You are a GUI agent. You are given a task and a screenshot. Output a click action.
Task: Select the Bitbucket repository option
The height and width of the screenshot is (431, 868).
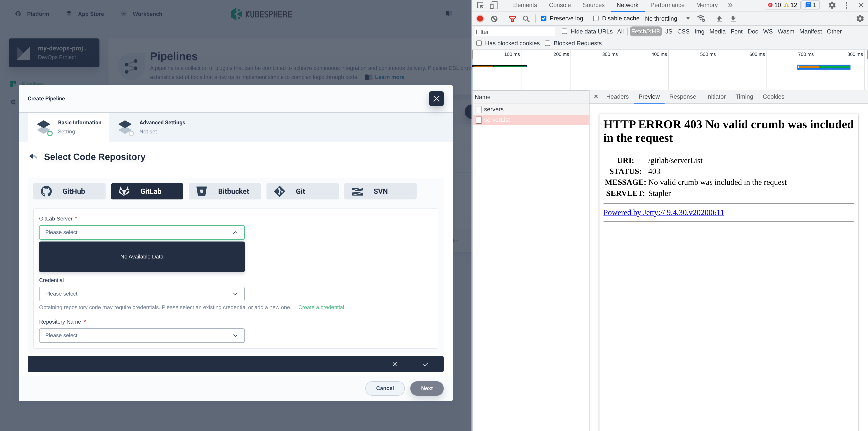click(x=225, y=191)
